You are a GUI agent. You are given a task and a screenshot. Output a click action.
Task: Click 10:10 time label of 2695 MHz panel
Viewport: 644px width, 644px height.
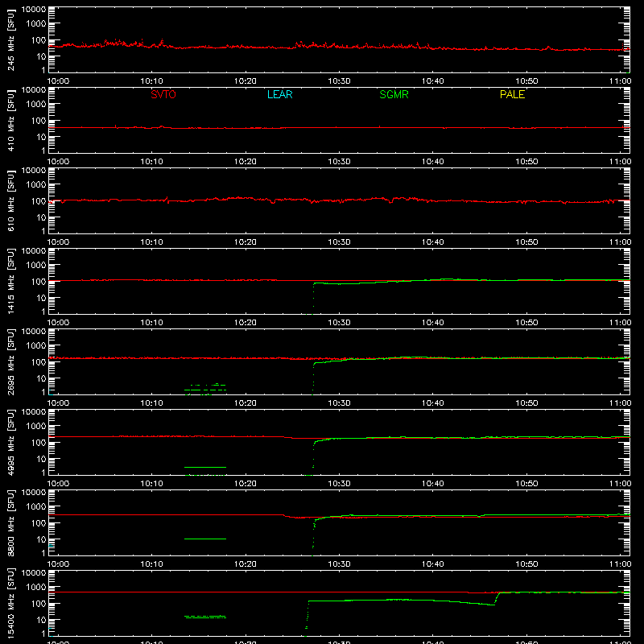(x=151, y=403)
